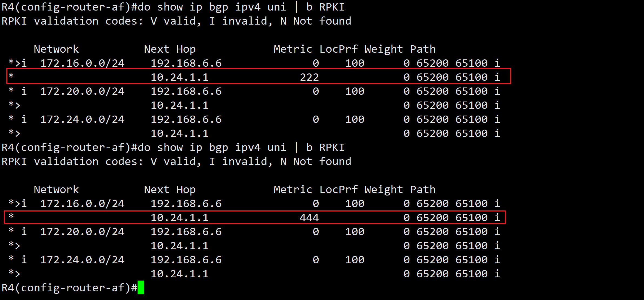Screen dimensions: 644x300
Task: Click the green terminal cursor block
Action: [141, 288]
